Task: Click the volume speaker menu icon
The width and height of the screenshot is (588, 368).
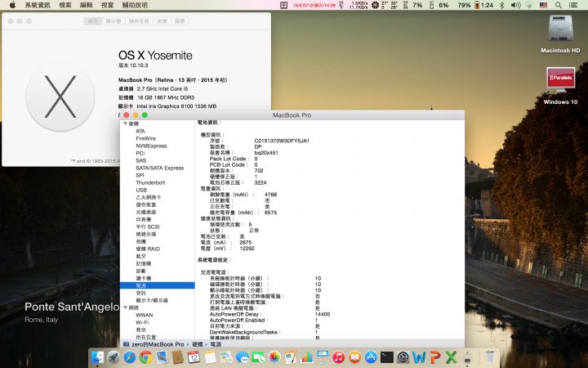Action: [x=515, y=5]
